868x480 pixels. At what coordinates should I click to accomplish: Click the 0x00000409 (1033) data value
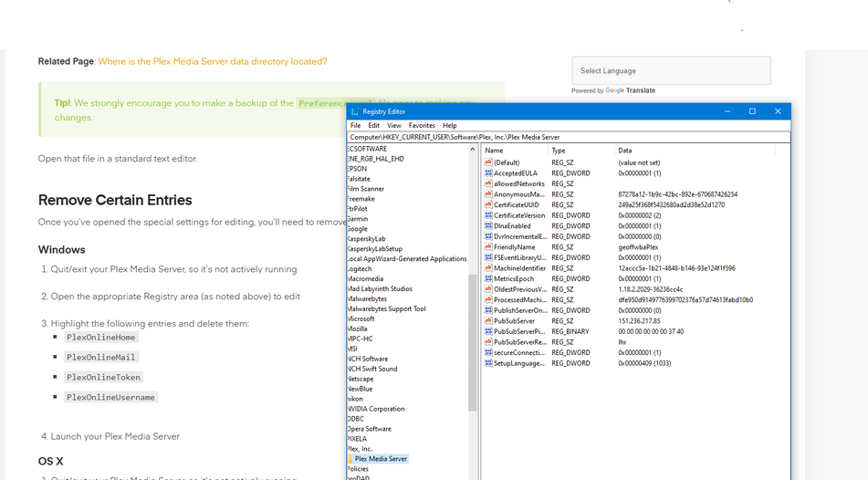(644, 363)
